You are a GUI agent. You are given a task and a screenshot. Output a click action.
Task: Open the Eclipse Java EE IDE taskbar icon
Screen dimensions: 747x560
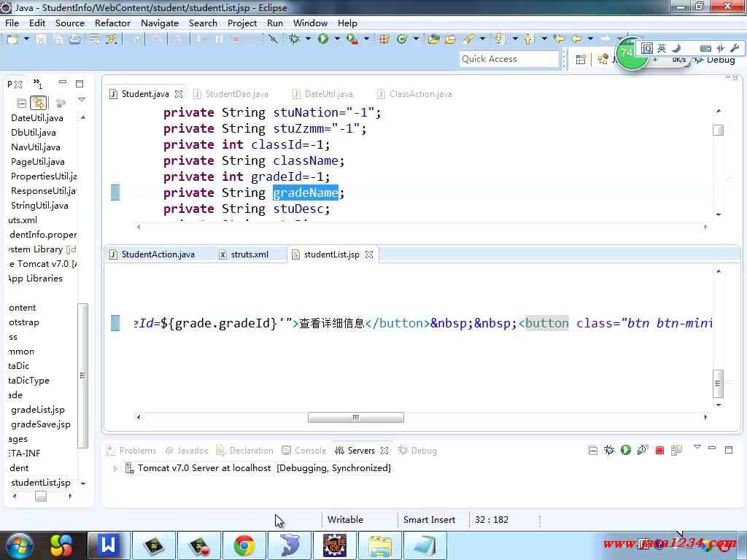[335, 545]
